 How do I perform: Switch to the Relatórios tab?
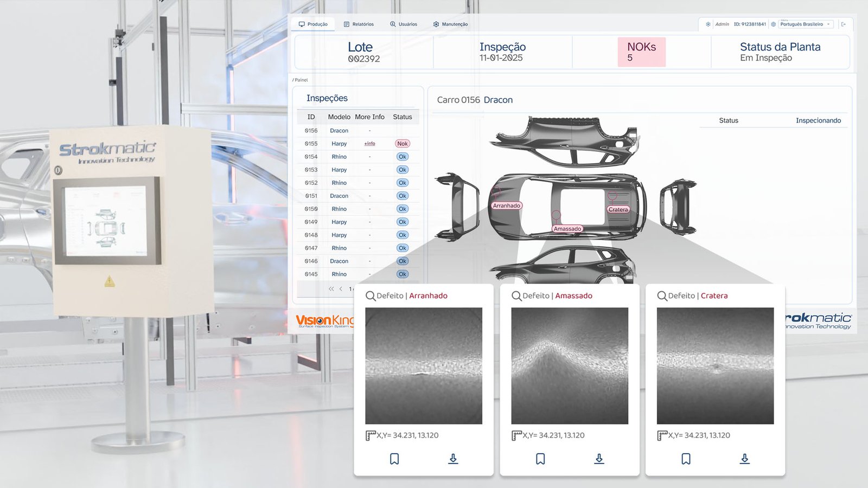pos(359,24)
